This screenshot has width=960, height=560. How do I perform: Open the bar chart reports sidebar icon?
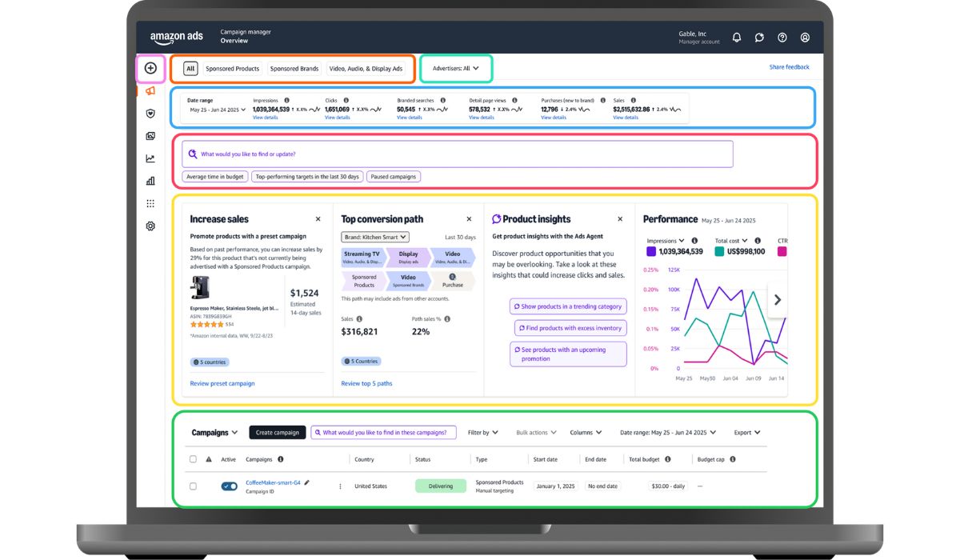pyautogui.click(x=150, y=181)
